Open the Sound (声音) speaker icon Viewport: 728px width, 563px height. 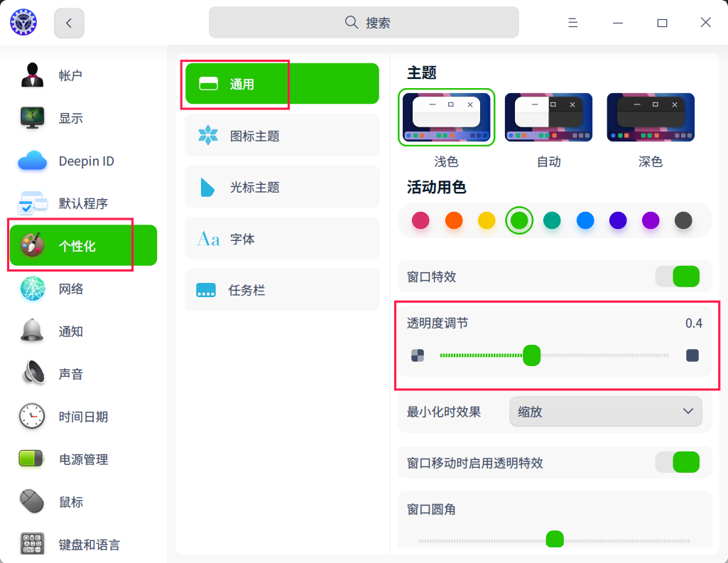(33, 373)
